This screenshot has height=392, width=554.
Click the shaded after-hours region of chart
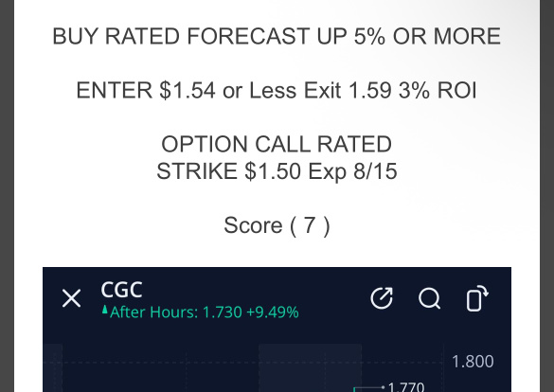pos(310,367)
